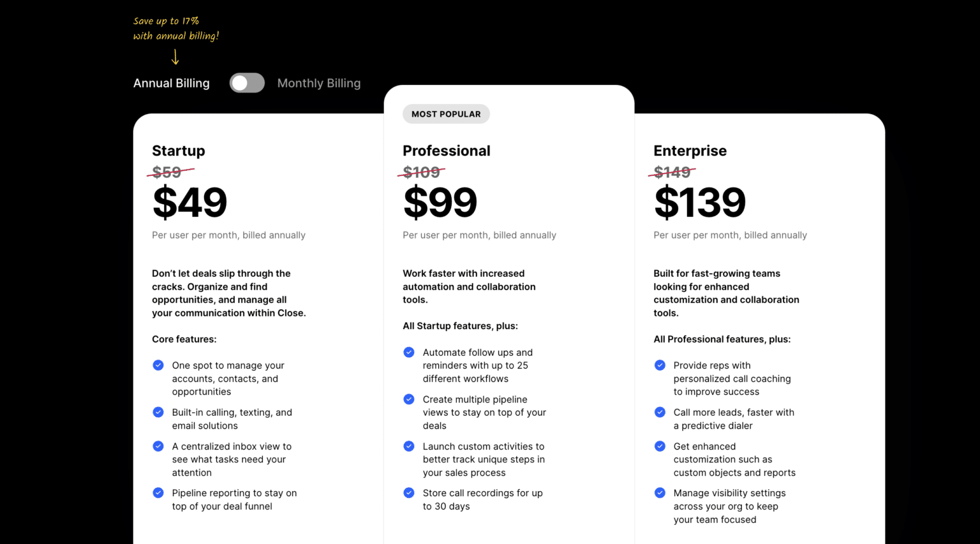Click the checkmark beside 'Call more leads, faster' feature
Image resolution: width=980 pixels, height=544 pixels.
[660, 412]
